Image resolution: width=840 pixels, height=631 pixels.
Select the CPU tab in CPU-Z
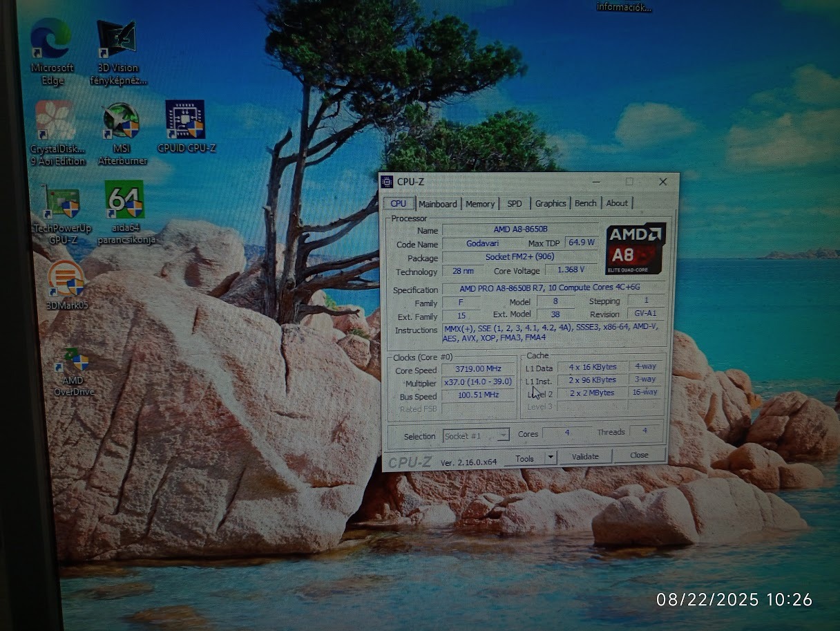click(x=399, y=203)
